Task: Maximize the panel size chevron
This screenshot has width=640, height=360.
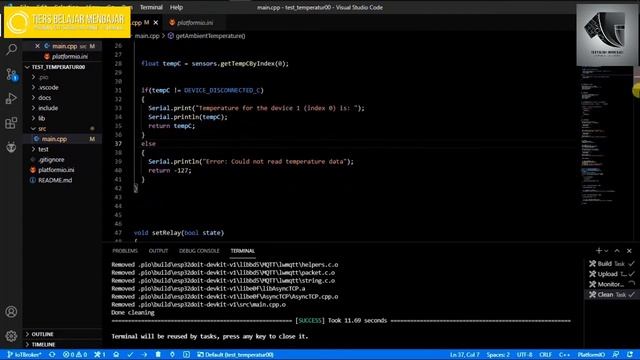Action: (x=617, y=251)
